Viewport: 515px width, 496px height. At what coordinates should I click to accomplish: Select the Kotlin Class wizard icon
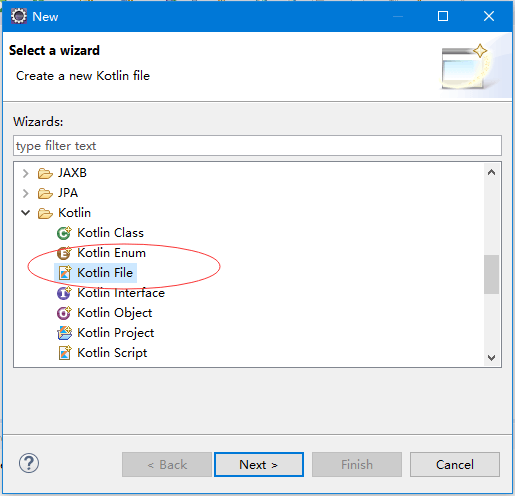(64, 233)
